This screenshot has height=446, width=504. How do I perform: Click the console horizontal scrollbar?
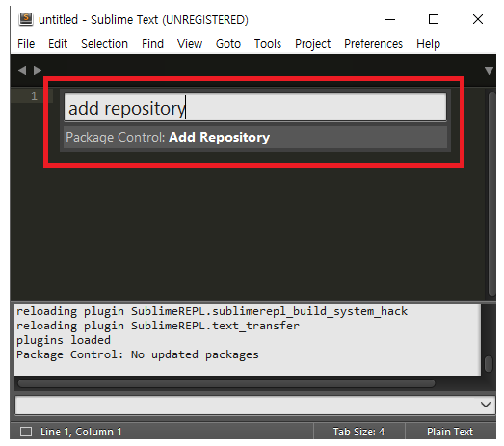point(226,383)
